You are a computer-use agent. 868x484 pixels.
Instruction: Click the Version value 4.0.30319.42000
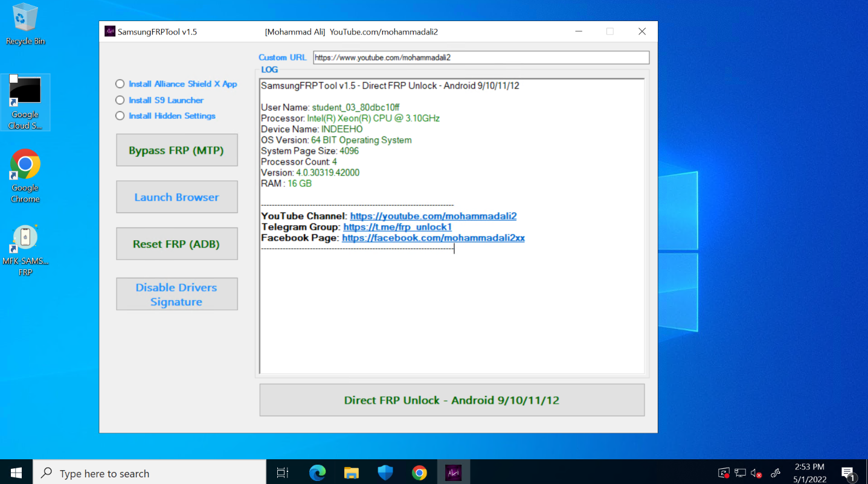(328, 173)
